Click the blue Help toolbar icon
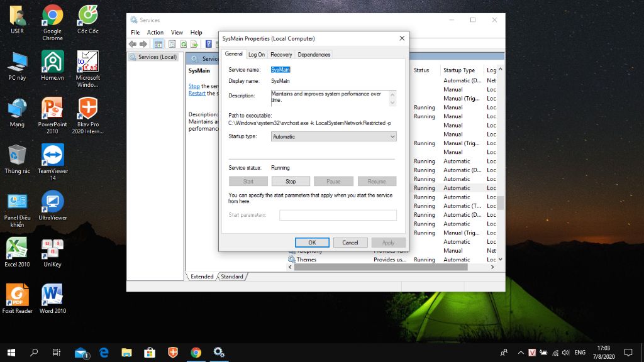Screen dimensions: 644x362 tap(209, 44)
